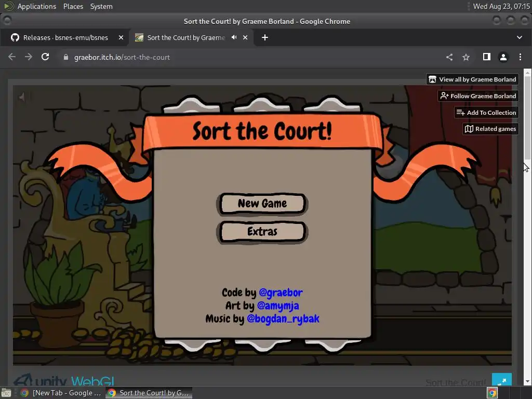Mute the tab audio speaker icon
The height and width of the screenshot is (399, 532).
(234, 37)
